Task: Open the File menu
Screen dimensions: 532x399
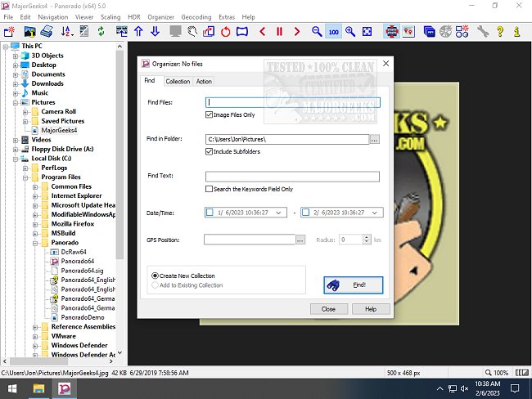Action: [x=8, y=17]
